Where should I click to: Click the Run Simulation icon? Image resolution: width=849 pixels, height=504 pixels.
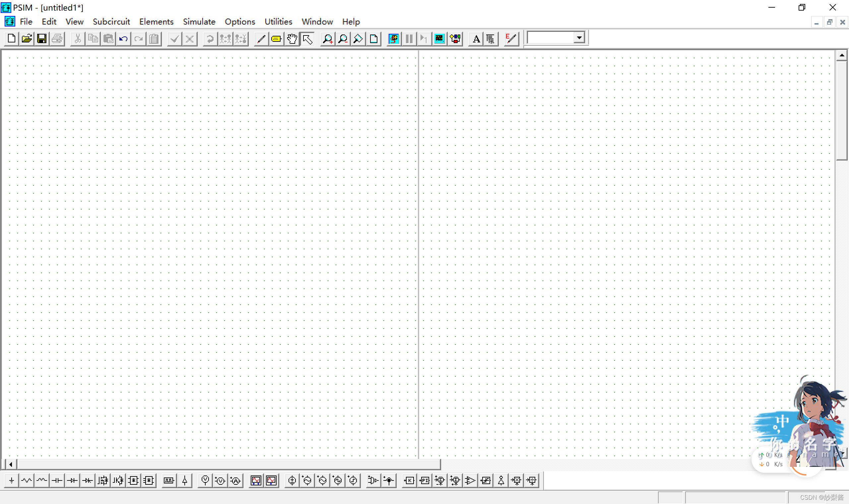pyautogui.click(x=394, y=39)
